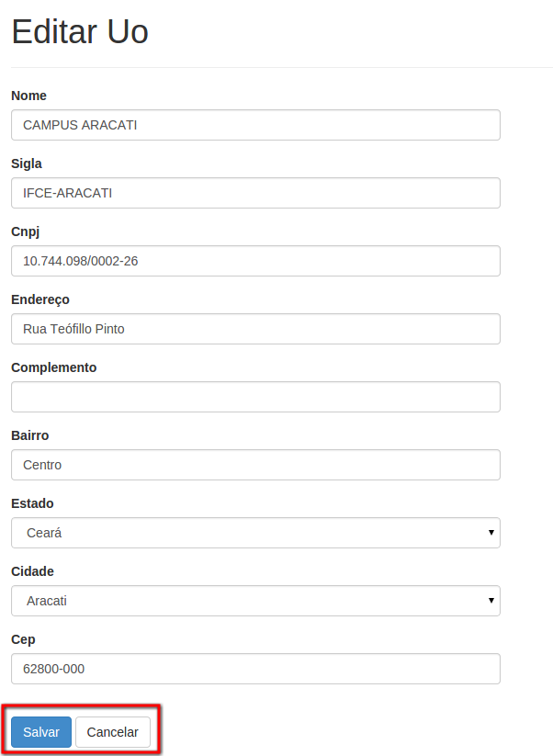This screenshot has height=756, width=553.
Task: Click the Estado label above the dropdown
Action: pos(32,503)
